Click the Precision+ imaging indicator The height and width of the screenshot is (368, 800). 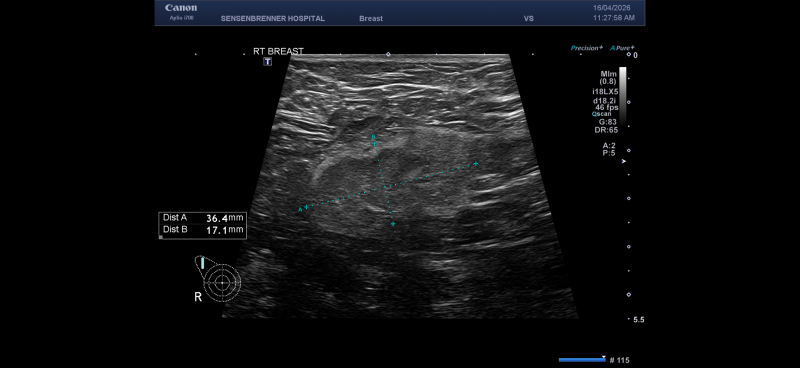click(587, 48)
